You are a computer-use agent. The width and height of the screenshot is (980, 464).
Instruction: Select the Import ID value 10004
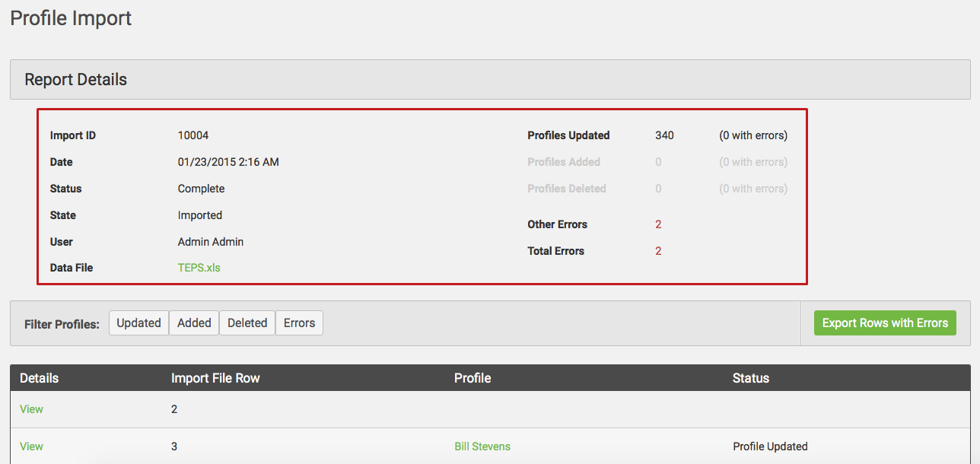[x=193, y=135]
